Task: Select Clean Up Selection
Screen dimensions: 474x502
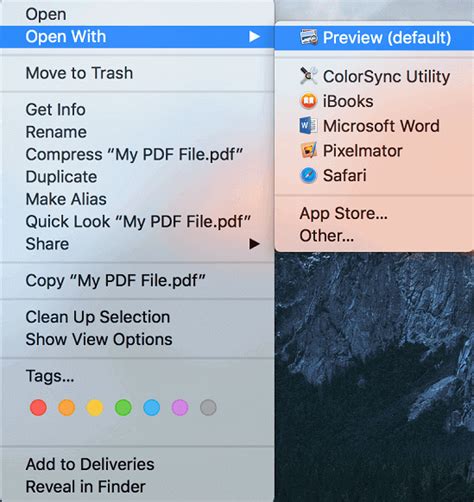Action: (x=137, y=317)
